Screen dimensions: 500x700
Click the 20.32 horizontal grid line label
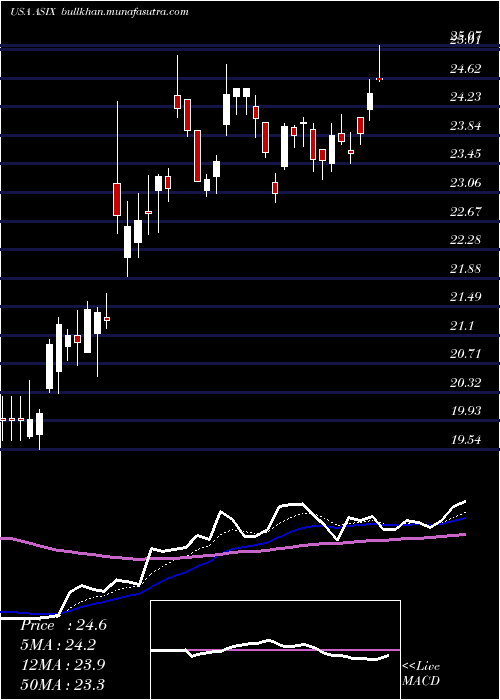click(x=466, y=383)
